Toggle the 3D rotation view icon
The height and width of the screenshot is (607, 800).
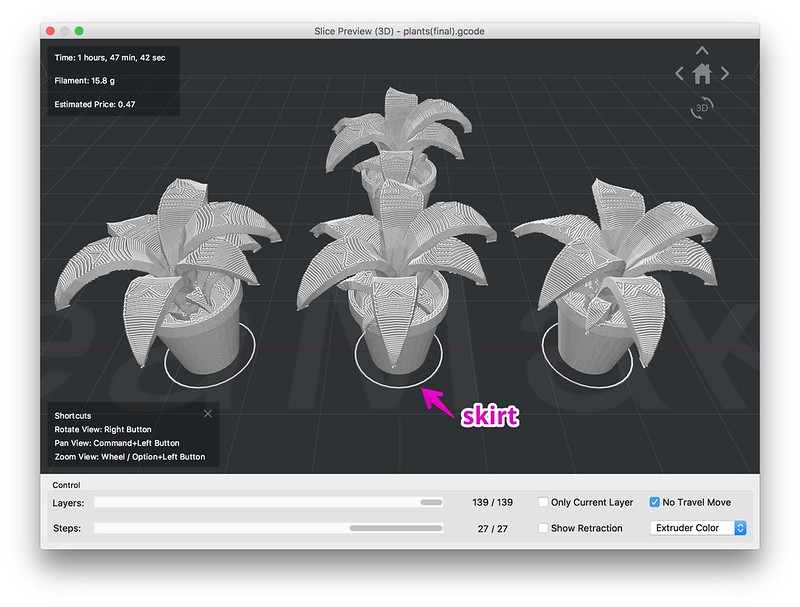tap(702, 107)
